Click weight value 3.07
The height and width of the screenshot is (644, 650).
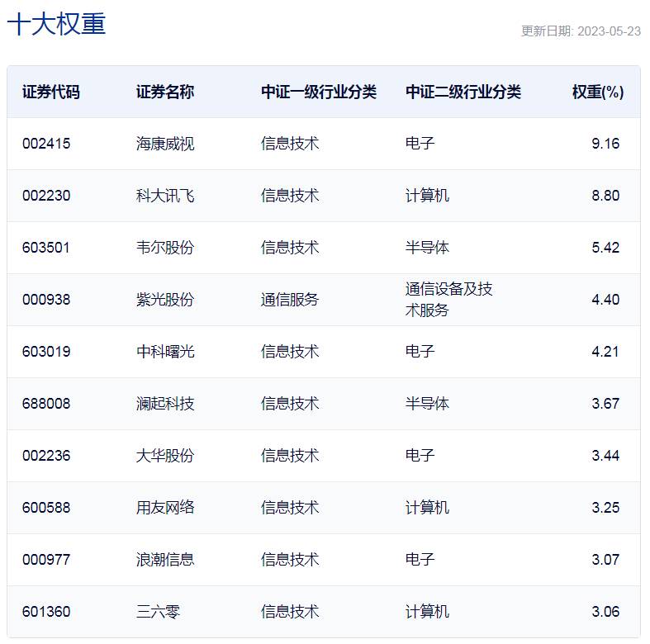point(605,560)
